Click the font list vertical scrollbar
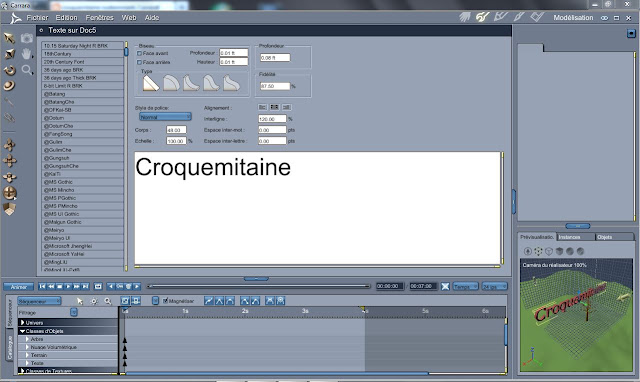This screenshot has height=382, width=640. tap(126, 156)
